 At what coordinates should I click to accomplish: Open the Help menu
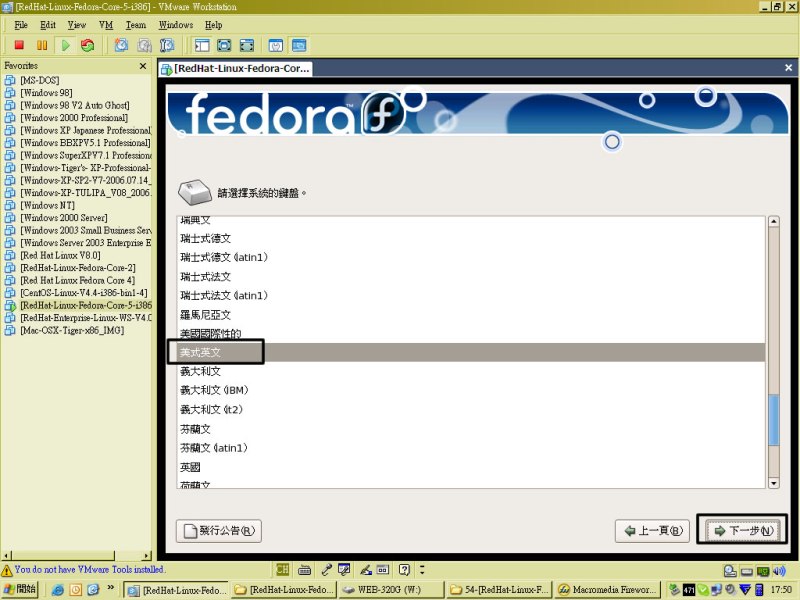pos(214,25)
